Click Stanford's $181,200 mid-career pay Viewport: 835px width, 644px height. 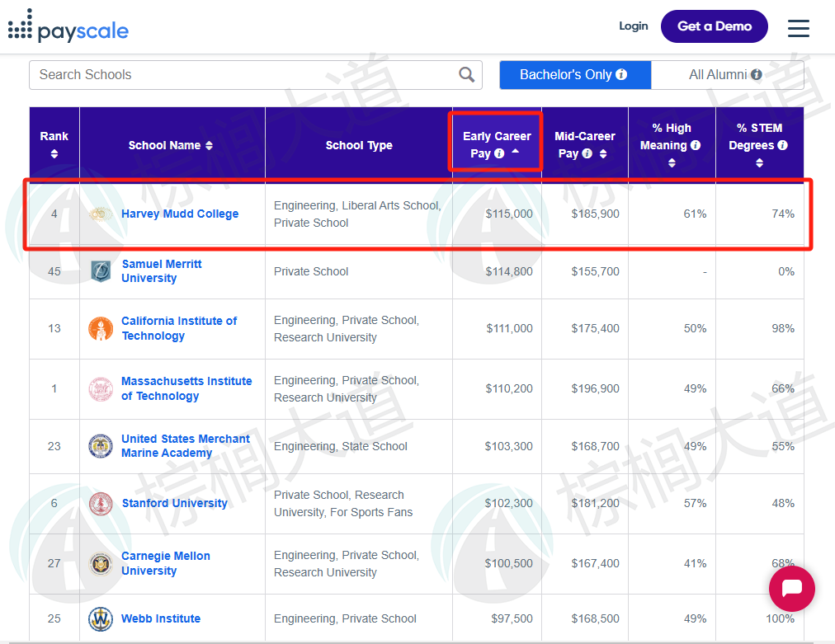coord(596,504)
